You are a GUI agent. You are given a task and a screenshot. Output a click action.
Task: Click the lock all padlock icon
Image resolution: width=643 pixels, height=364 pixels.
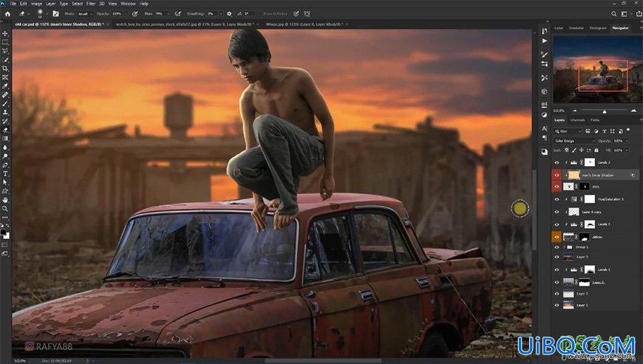tap(596, 151)
